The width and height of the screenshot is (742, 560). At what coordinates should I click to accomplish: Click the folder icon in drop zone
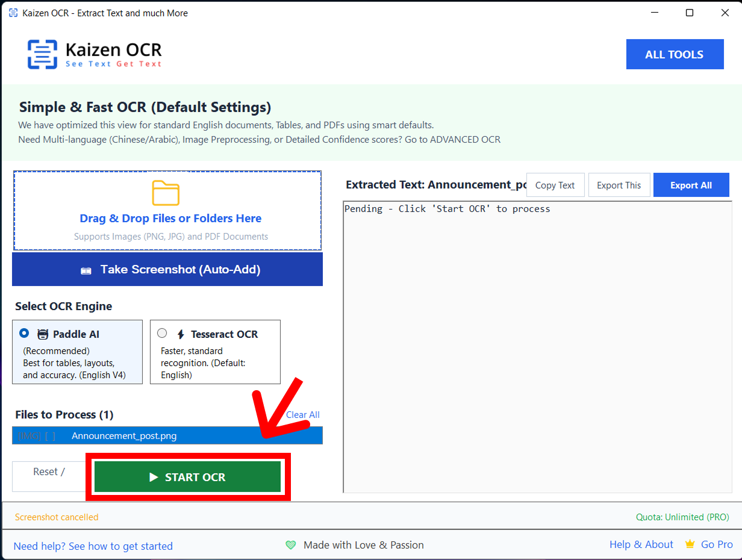[166, 193]
